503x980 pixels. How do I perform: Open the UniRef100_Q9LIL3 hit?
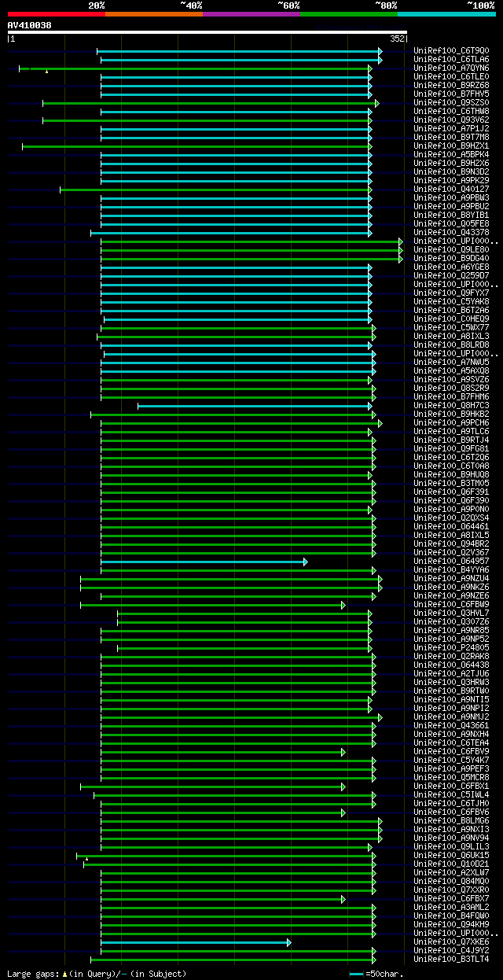[x=451, y=847]
